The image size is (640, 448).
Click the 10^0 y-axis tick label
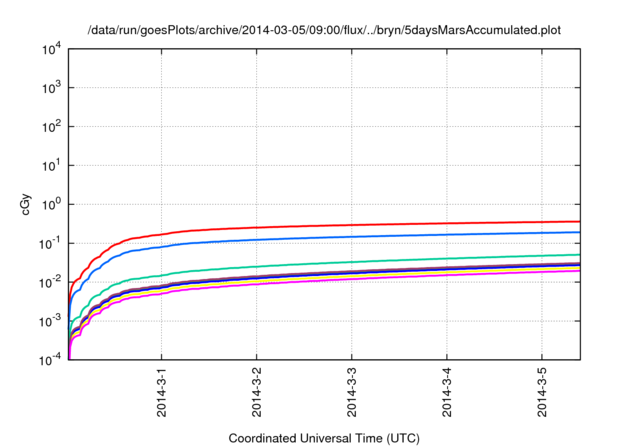pos(51,204)
